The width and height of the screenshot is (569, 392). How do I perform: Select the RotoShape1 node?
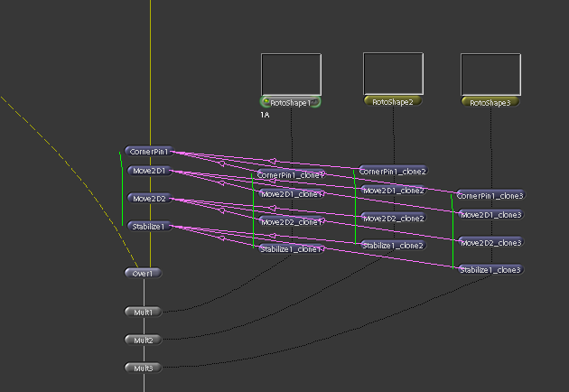tap(291, 103)
